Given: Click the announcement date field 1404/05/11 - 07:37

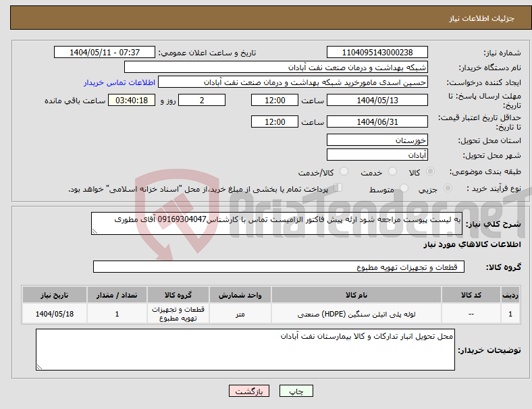Looking at the screenshot, I should click(105, 52).
